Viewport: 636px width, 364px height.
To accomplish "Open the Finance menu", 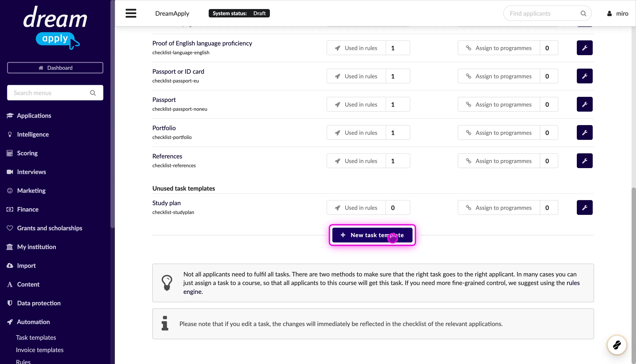I will pyautogui.click(x=28, y=209).
